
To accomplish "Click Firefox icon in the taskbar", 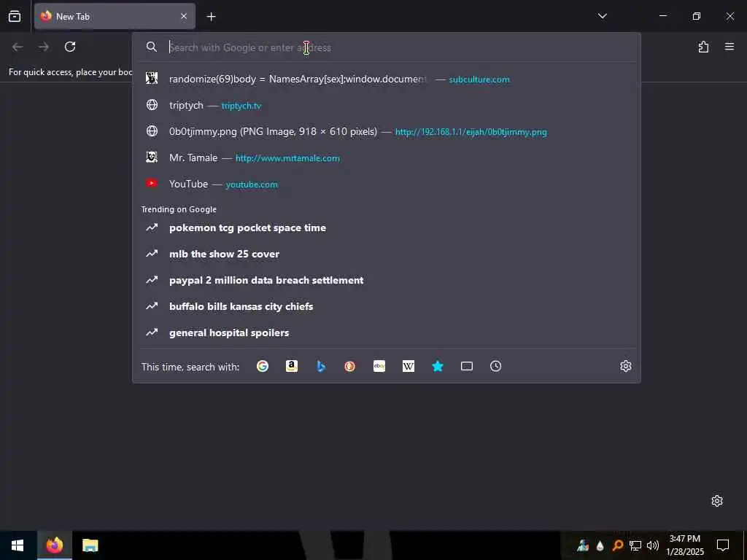I will (x=54, y=545).
